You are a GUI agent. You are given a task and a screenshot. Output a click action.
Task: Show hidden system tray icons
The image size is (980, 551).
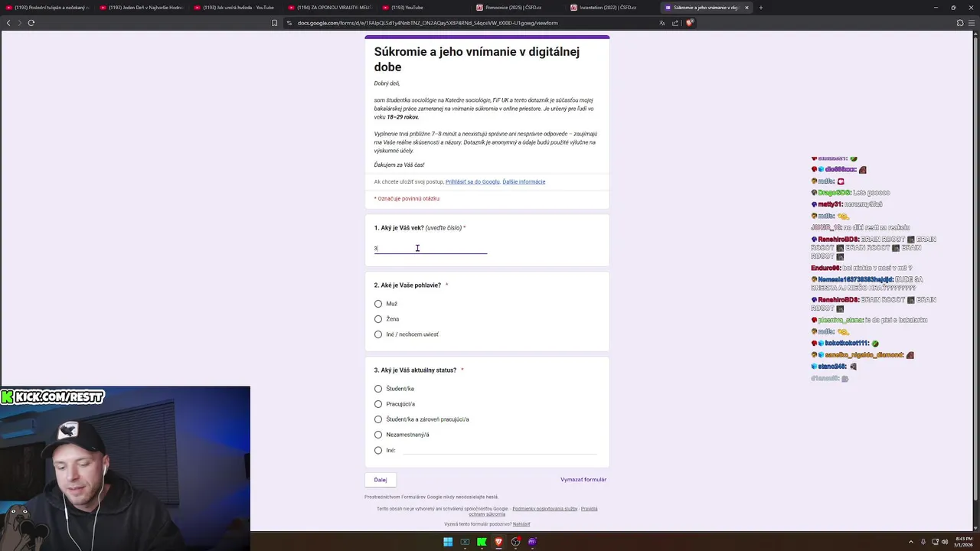912,542
